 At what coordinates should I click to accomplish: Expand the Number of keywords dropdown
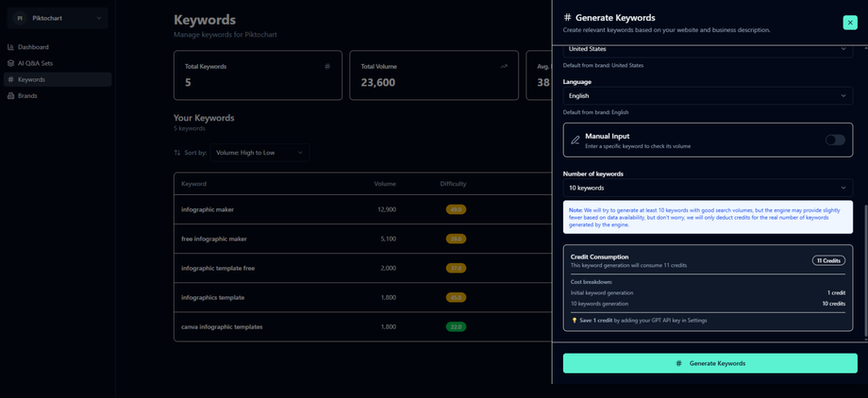(708, 188)
